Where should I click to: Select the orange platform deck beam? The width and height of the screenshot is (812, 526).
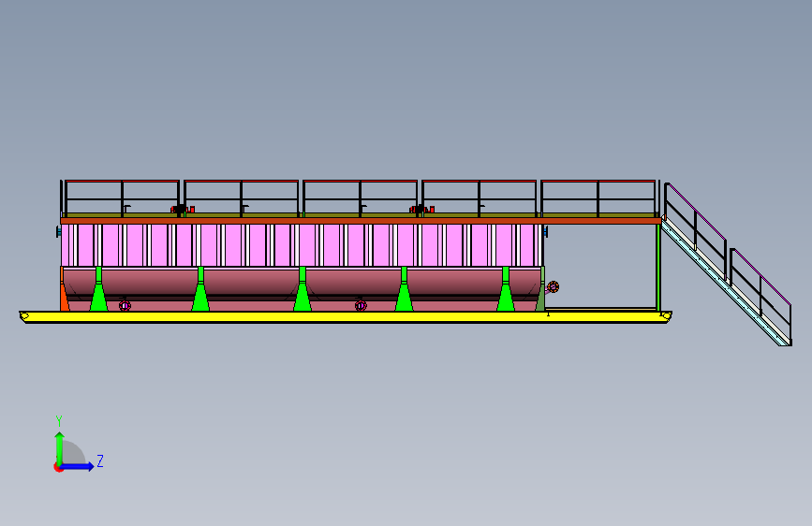[x=361, y=221]
